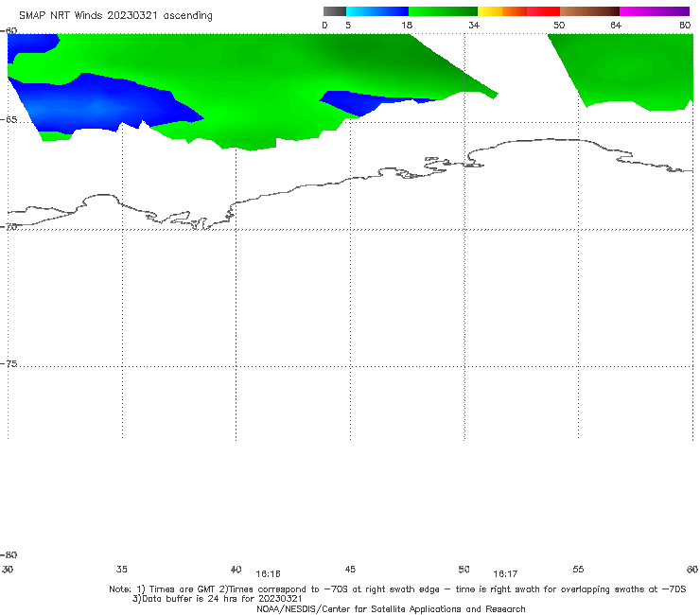Image resolution: width=700 pixels, height=615 pixels.
Task: Click the color scale label '5'
Action: click(348, 26)
